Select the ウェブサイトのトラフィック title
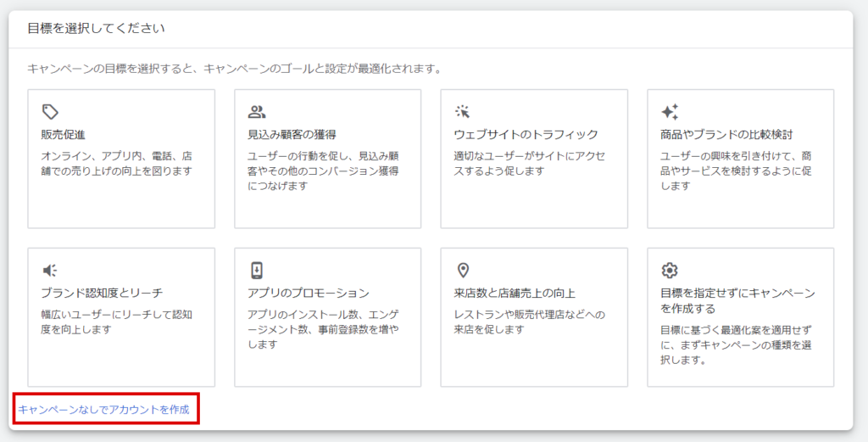Image resolution: width=868 pixels, height=442 pixels. [x=526, y=135]
